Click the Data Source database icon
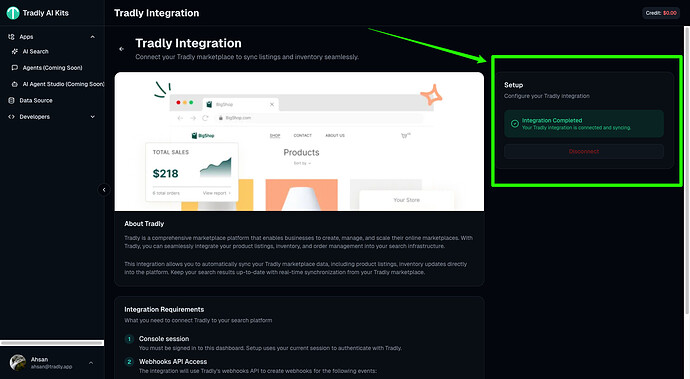 pyautogui.click(x=11, y=100)
